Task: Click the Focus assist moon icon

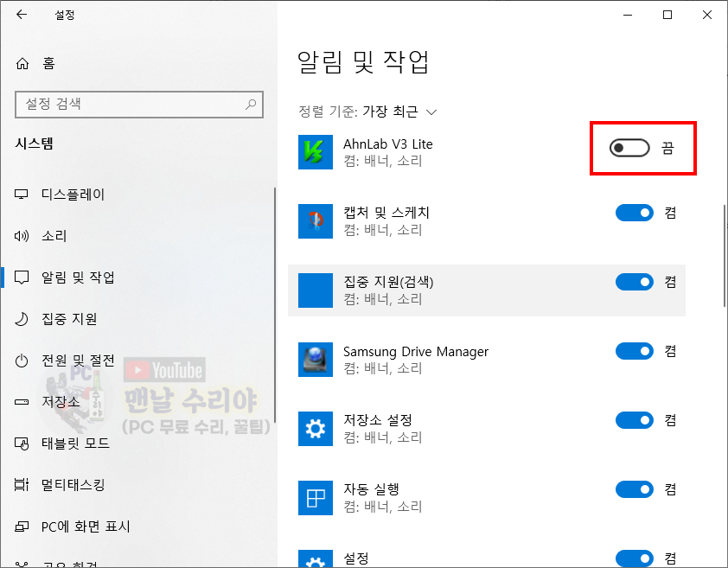Action: [x=22, y=319]
